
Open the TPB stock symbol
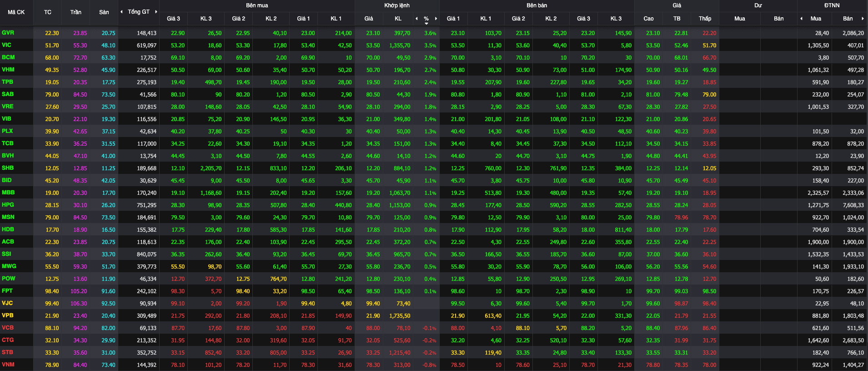pyautogui.click(x=8, y=82)
